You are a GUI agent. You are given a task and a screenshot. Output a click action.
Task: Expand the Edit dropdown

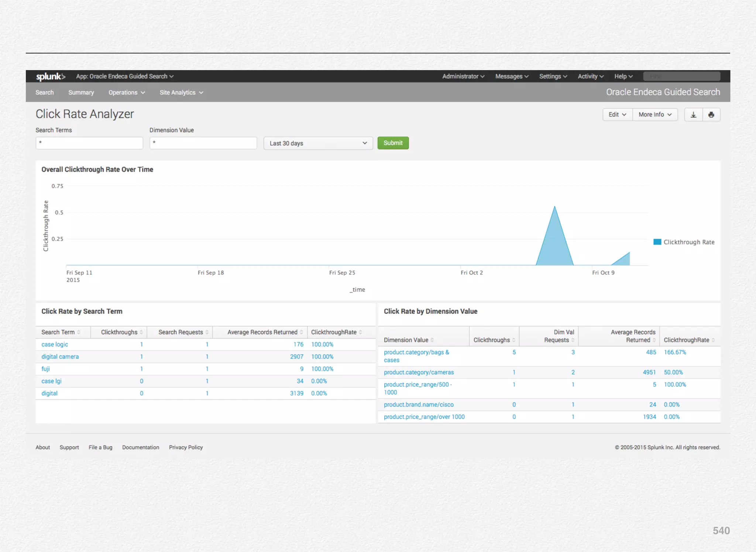617,115
